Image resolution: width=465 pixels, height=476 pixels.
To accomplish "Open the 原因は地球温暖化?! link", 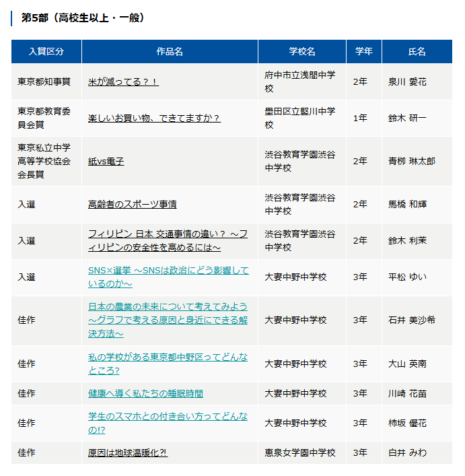I will pyautogui.click(x=128, y=452).
